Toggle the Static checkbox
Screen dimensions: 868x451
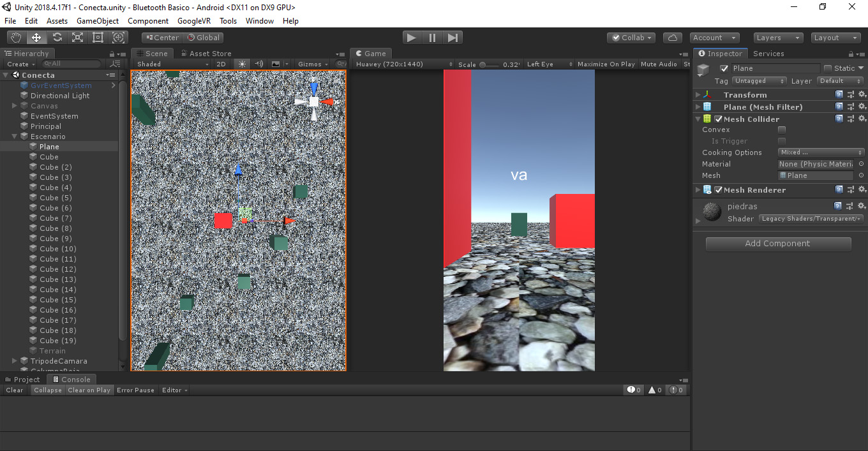(828, 68)
